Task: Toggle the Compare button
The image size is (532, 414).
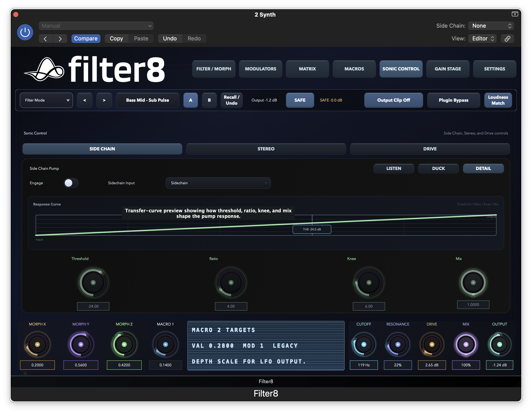Action: [x=86, y=39]
